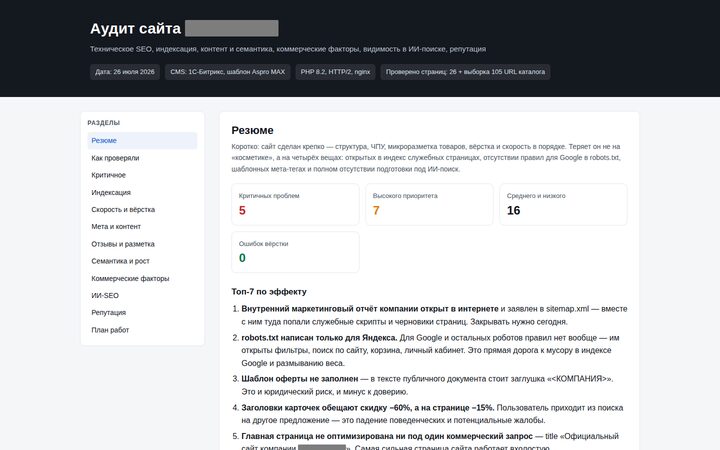Click the subtitle starting Техническое SEO

click(288, 49)
